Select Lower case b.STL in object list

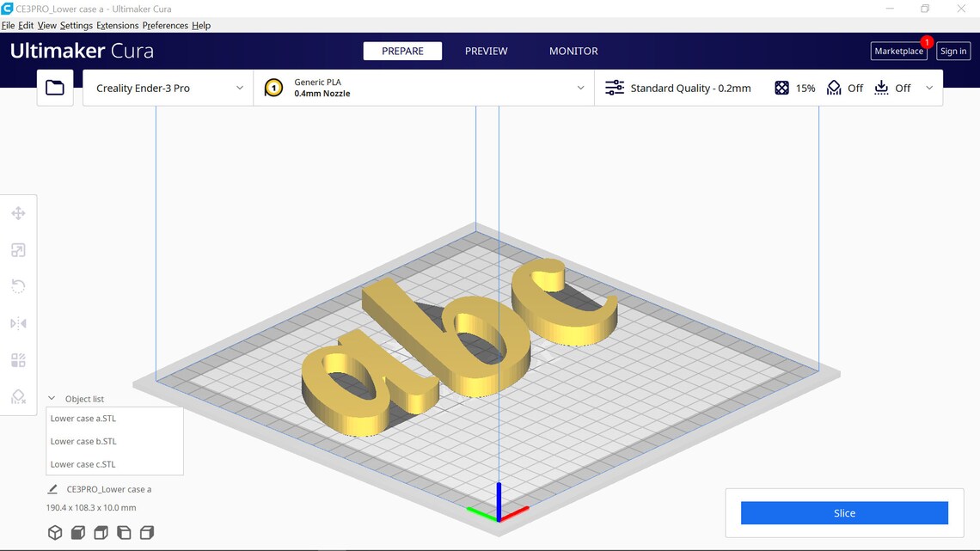click(x=83, y=441)
